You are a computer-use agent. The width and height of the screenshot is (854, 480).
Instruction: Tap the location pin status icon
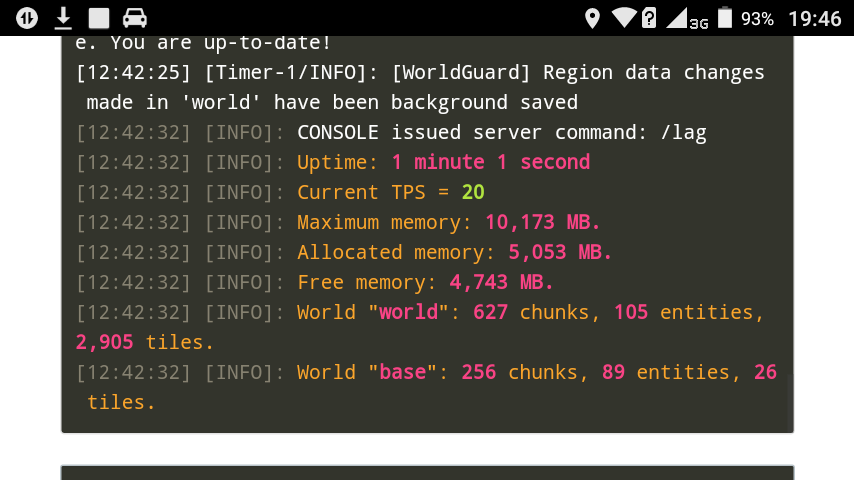point(592,19)
